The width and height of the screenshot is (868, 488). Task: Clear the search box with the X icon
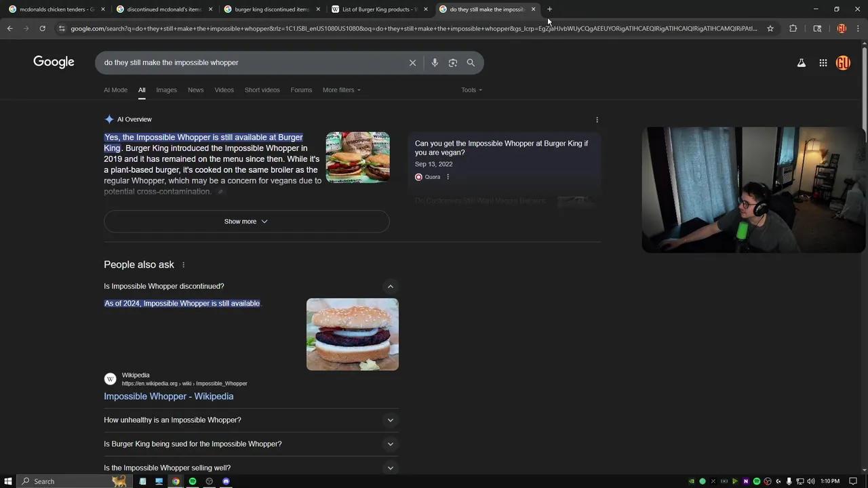pyautogui.click(x=412, y=62)
